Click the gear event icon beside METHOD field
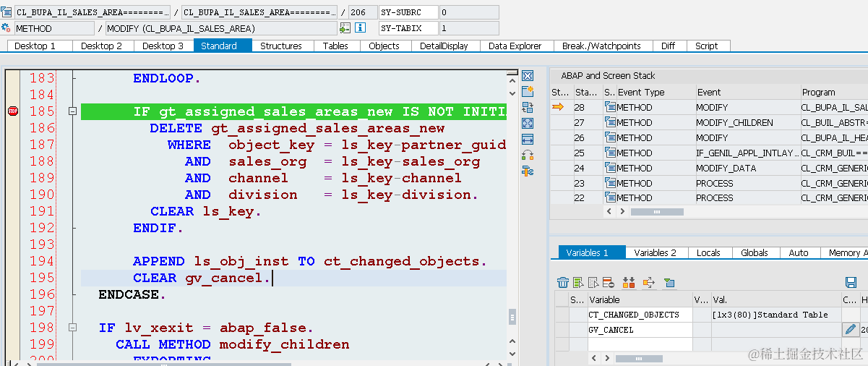This screenshot has height=366, width=868. (7, 28)
